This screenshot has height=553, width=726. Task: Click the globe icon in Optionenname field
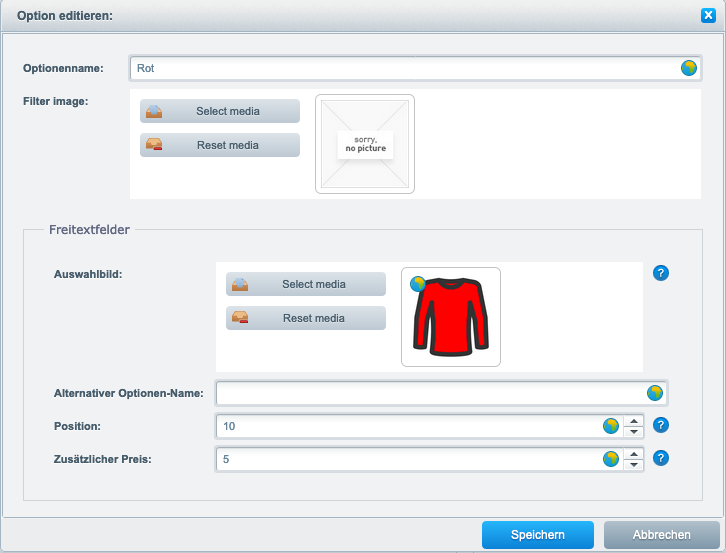[688, 68]
